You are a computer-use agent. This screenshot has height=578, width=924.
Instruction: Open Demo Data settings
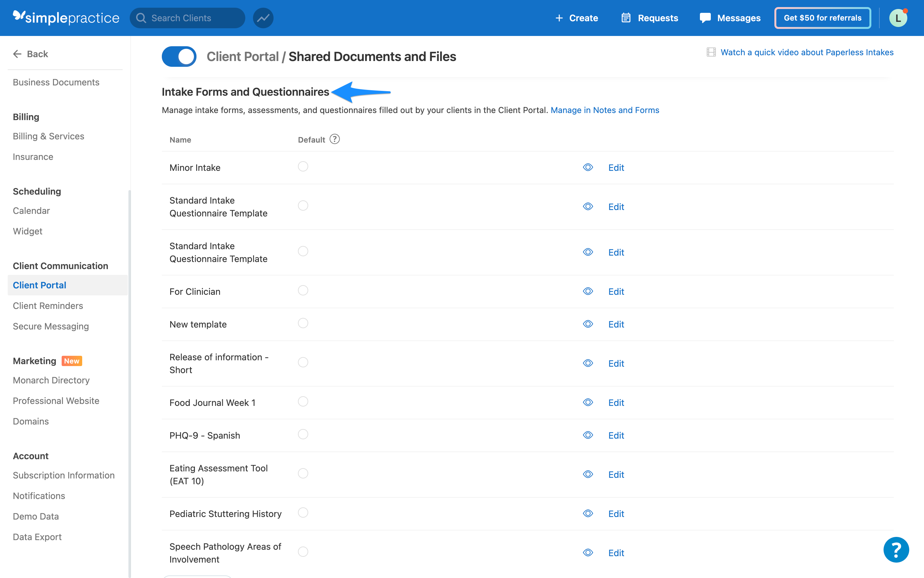click(36, 516)
